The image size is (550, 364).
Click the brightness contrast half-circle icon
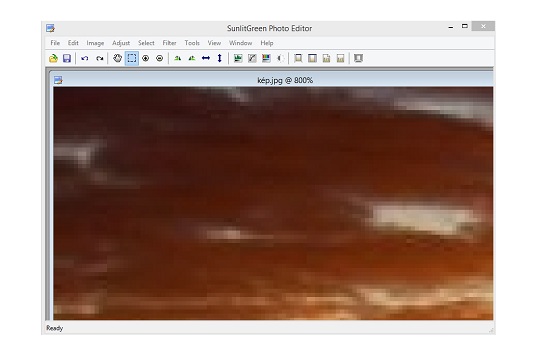point(280,58)
